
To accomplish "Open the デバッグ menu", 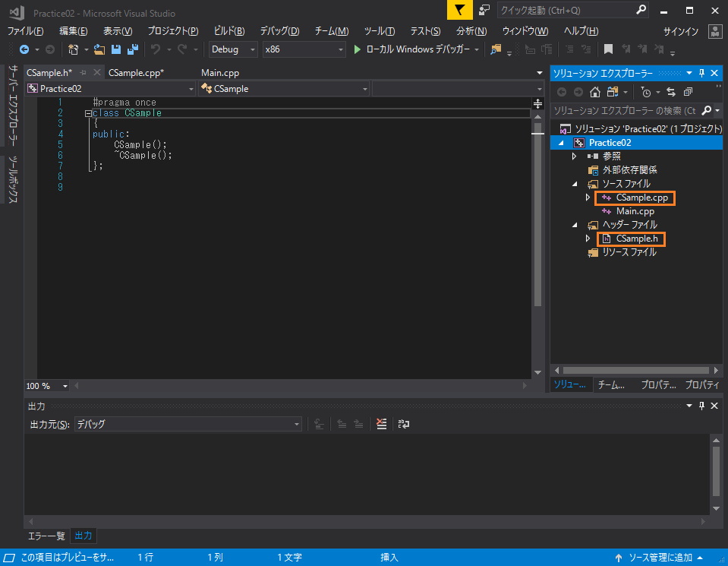I will [279, 31].
